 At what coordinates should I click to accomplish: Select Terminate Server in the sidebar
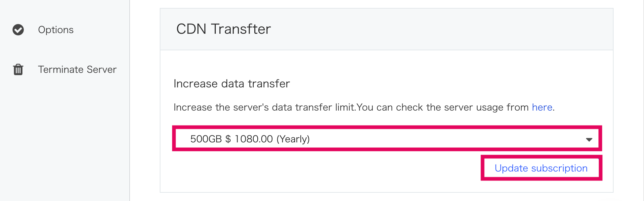point(77,70)
